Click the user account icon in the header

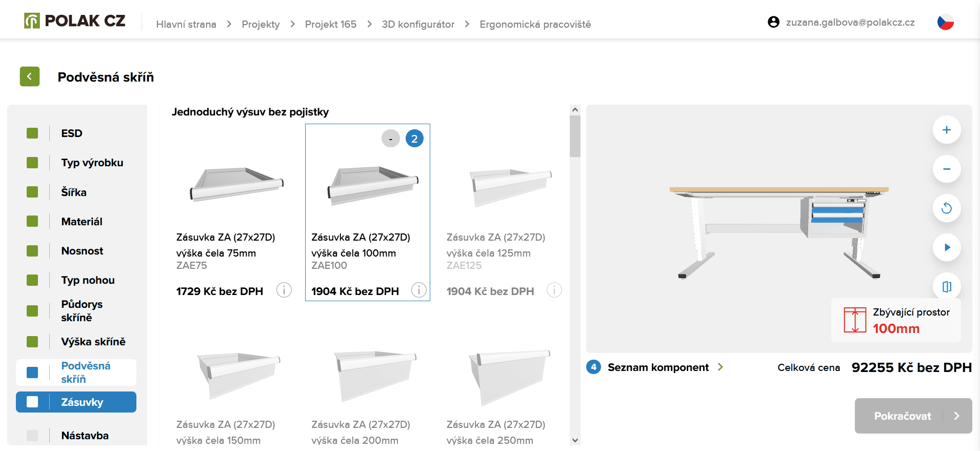tap(772, 22)
